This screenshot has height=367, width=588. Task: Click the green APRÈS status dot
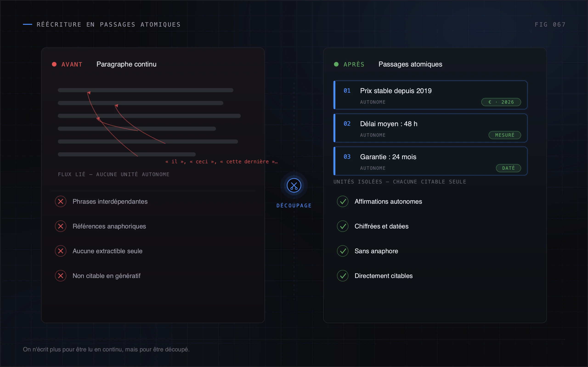coord(336,64)
